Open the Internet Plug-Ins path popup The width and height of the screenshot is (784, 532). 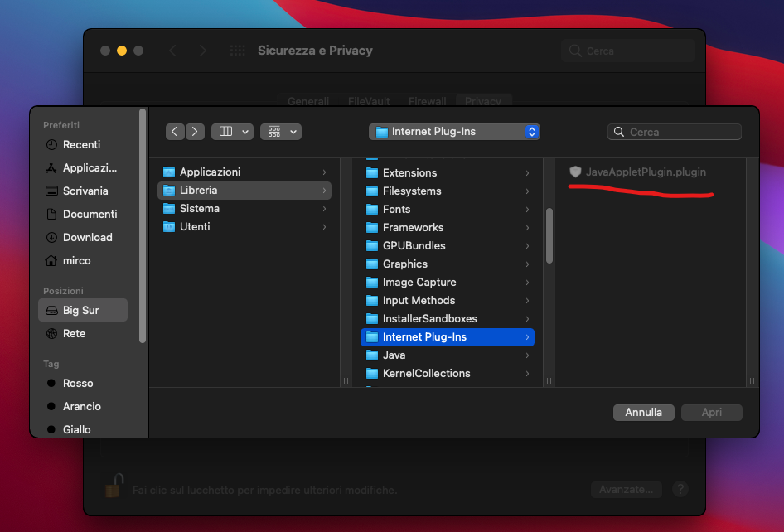coord(454,132)
